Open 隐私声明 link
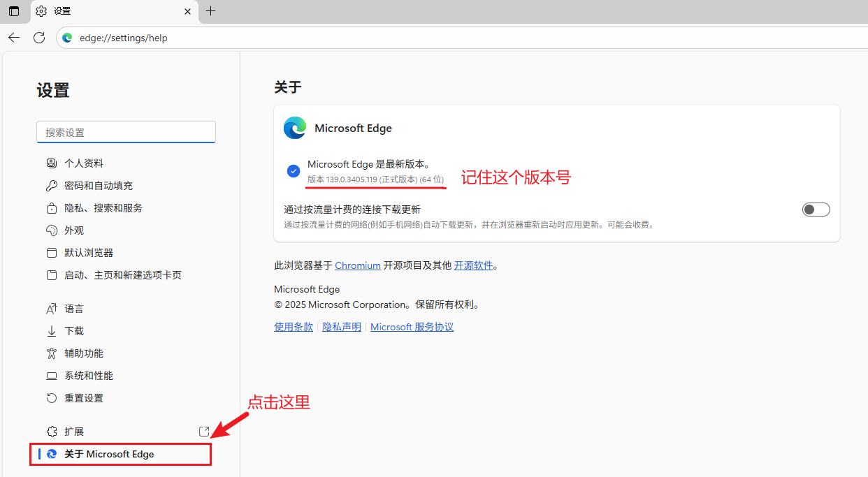 pyautogui.click(x=342, y=327)
